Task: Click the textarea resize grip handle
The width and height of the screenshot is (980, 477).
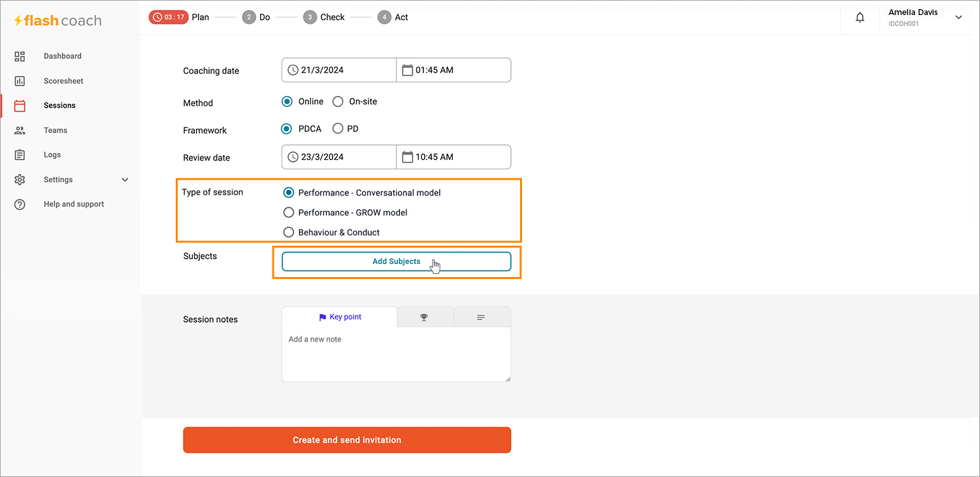Action: pyautogui.click(x=507, y=378)
